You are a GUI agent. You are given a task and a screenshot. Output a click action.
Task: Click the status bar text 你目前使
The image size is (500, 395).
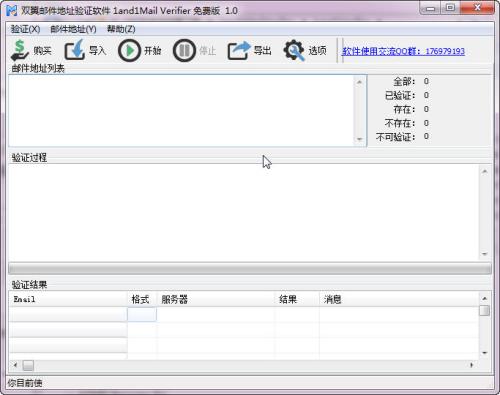click(x=25, y=383)
